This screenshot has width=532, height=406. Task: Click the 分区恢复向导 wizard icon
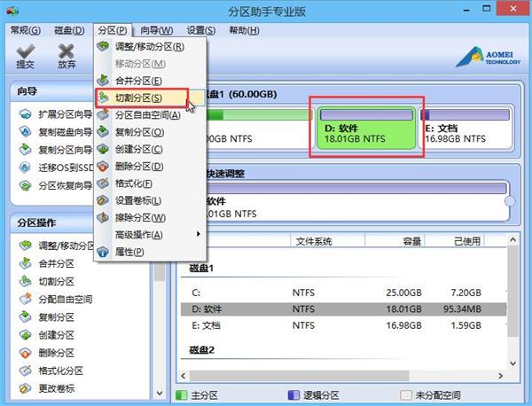click(x=26, y=185)
